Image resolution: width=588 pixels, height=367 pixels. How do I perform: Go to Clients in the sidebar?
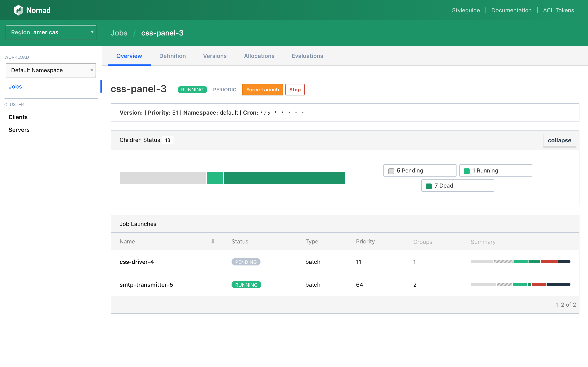pyautogui.click(x=18, y=117)
